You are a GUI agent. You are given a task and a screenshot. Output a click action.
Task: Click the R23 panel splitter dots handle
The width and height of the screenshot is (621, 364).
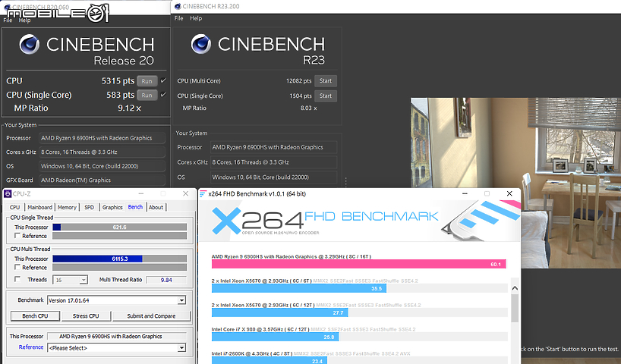click(x=345, y=182)
